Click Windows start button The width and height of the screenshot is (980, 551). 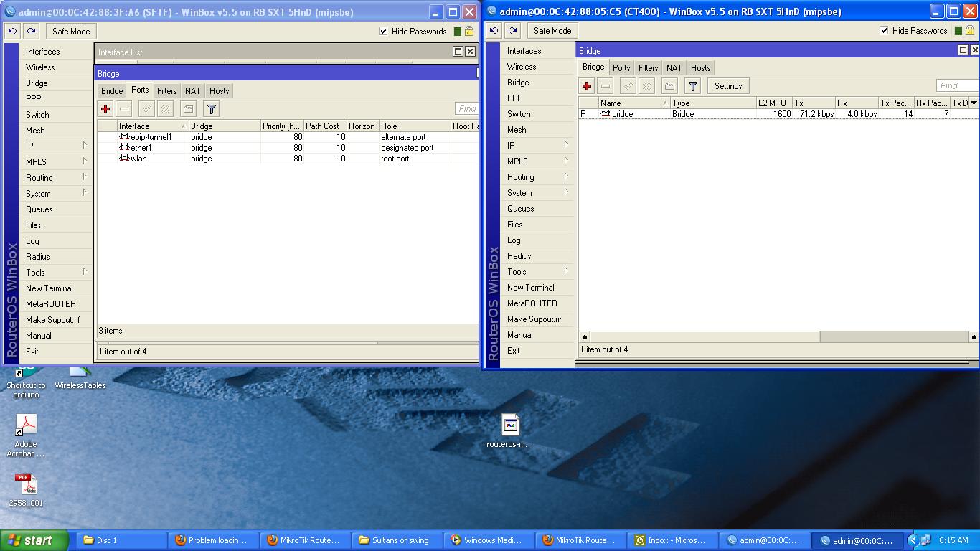click(x=34, y=540)
